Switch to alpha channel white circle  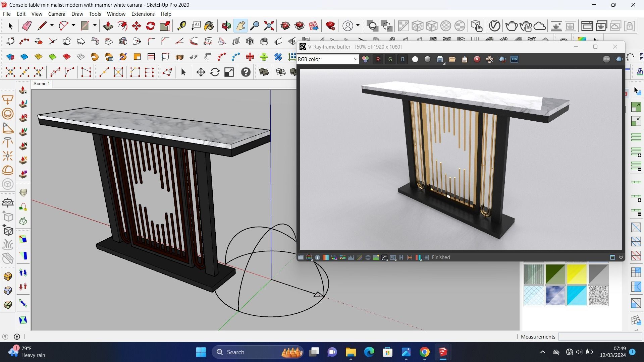[415, 59]
